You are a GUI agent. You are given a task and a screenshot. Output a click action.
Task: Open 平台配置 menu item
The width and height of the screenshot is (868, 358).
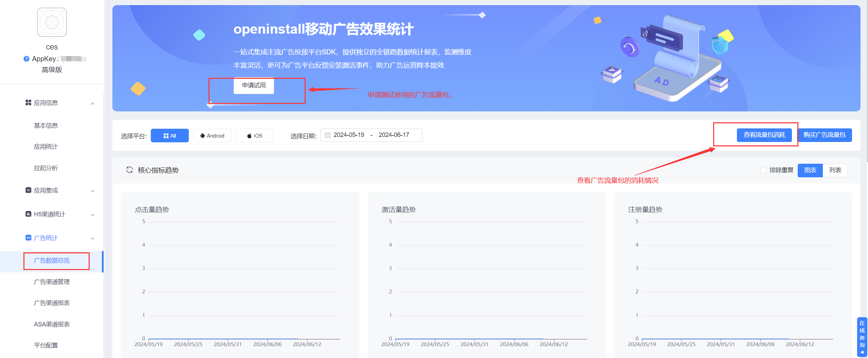pyautogui.click(x=46, y=345)
